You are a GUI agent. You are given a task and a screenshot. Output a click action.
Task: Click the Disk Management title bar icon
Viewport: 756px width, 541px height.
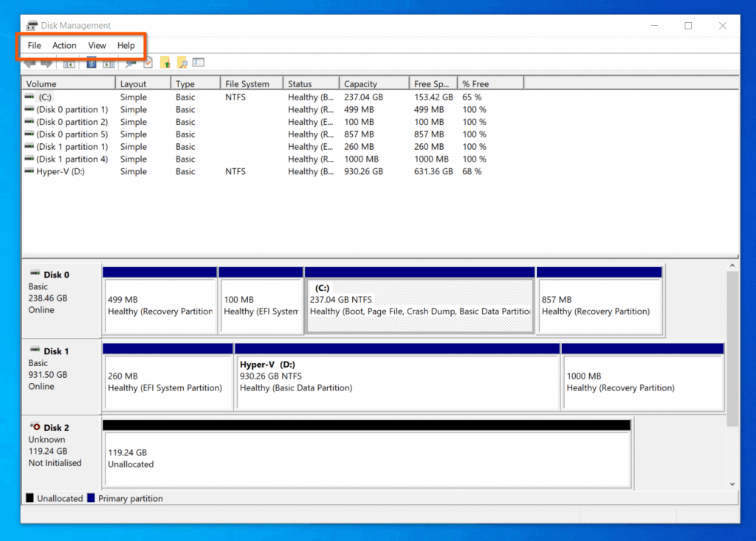(x=32, y=25)
